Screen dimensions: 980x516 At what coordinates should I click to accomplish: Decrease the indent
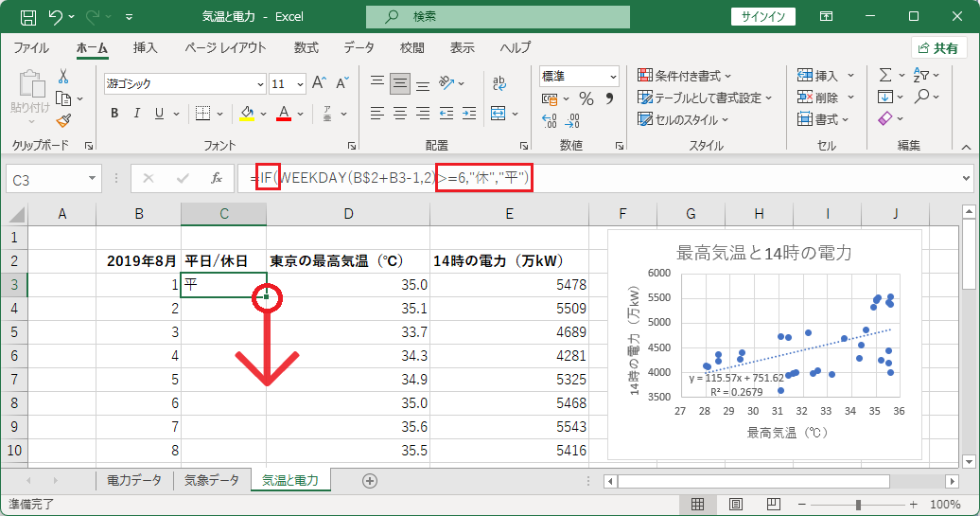click(446, 114)
